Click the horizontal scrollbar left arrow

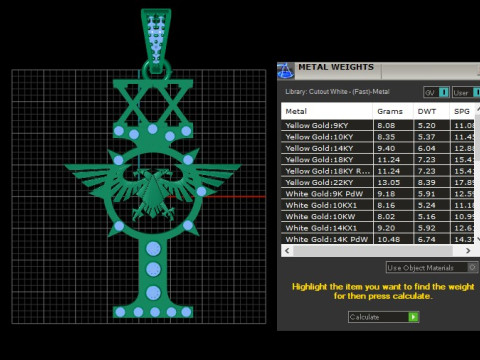tap(287, 251)
